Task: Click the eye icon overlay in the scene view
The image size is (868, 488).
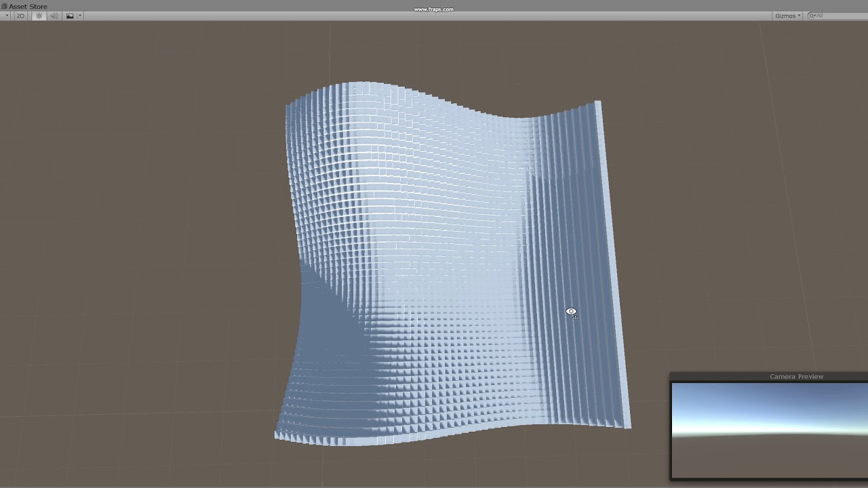Action: (572, 312)
